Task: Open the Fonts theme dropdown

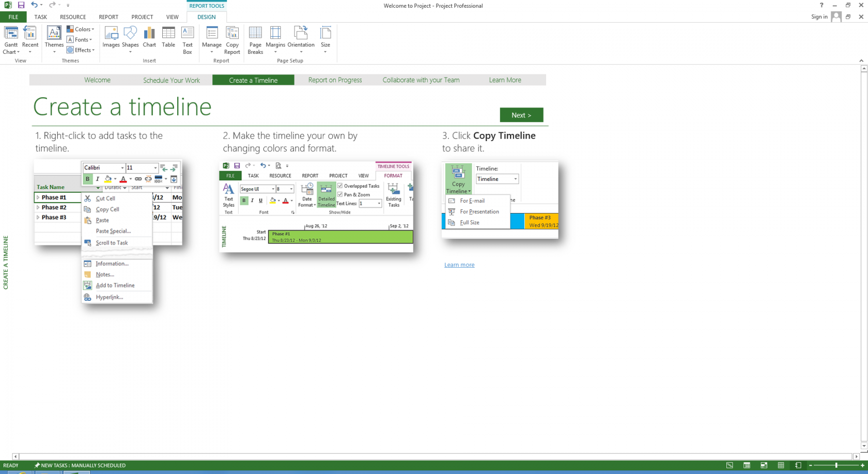Action: click(80, 39)
